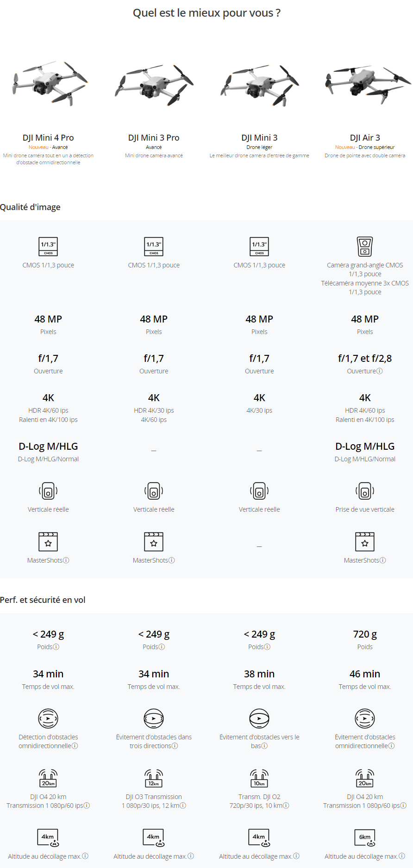Click the '46 min' flight time value
The image size is (413, 868).
tap(365, 674)
